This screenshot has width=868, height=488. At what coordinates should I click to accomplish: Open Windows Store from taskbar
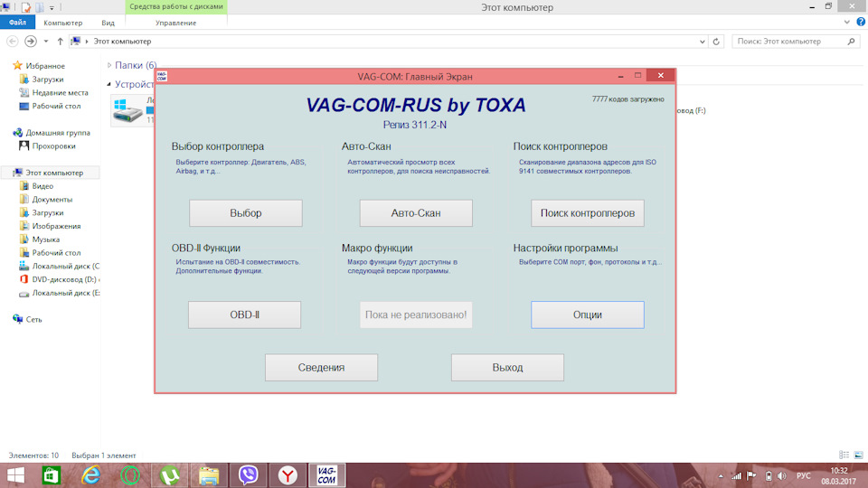[52, 475]
